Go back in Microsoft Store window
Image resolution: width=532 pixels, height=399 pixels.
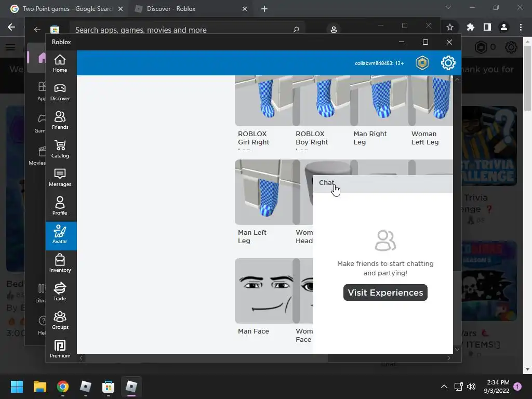coord(37,30)
